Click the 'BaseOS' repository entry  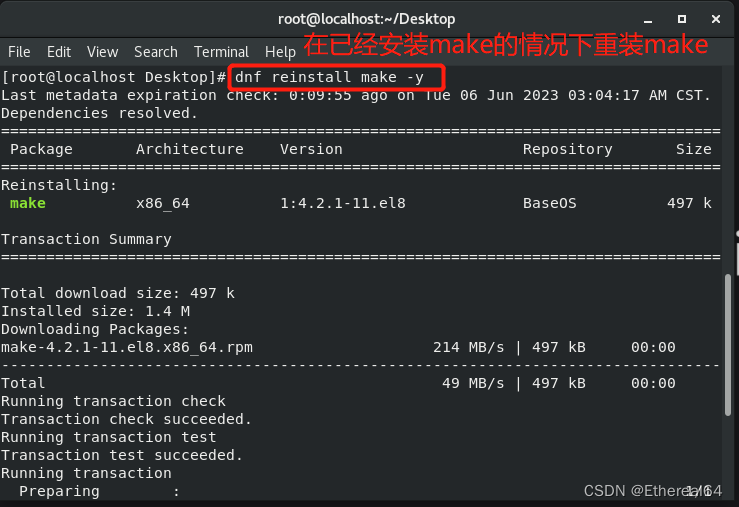(x=550, y=203)
